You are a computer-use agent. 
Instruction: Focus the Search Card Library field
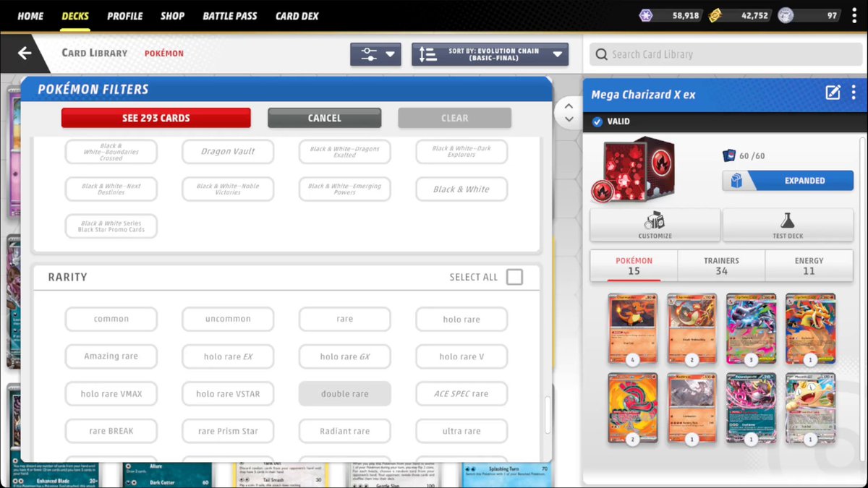(x=726, y=54)
